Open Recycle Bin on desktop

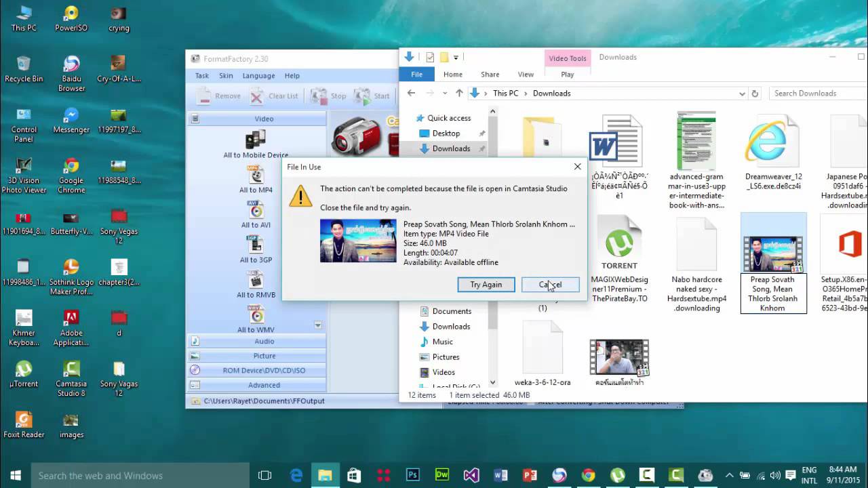(x=24, y=69)
